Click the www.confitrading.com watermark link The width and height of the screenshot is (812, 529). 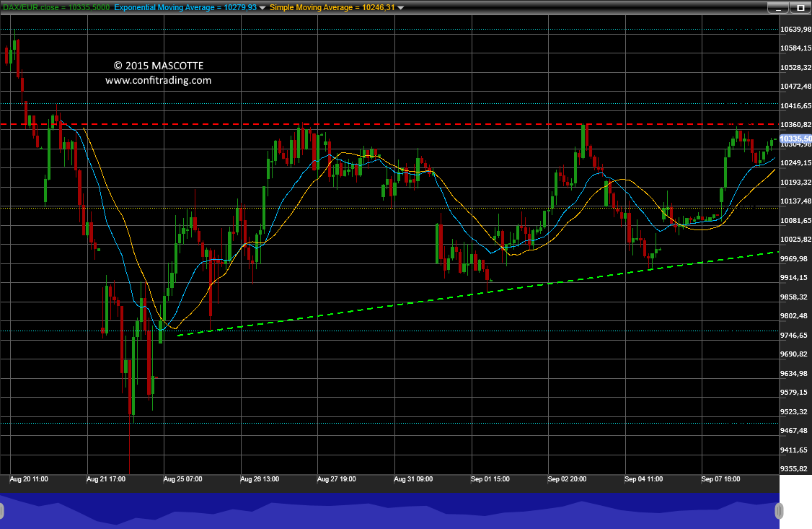(159, 80)
